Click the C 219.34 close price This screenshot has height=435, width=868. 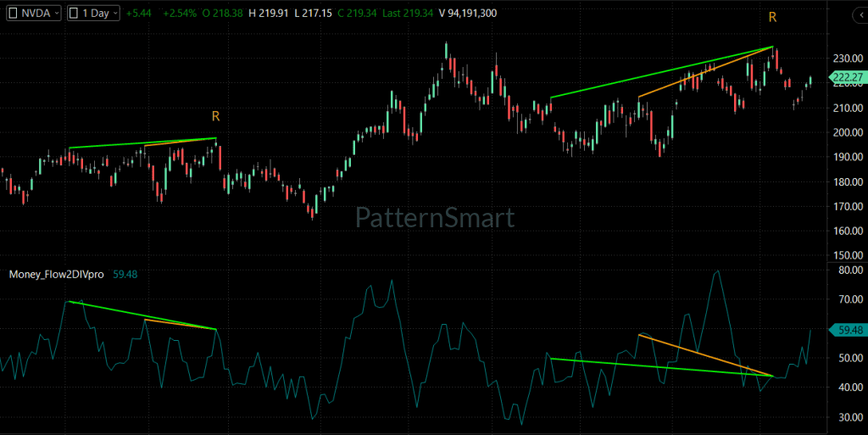click(x=358, y=14)
